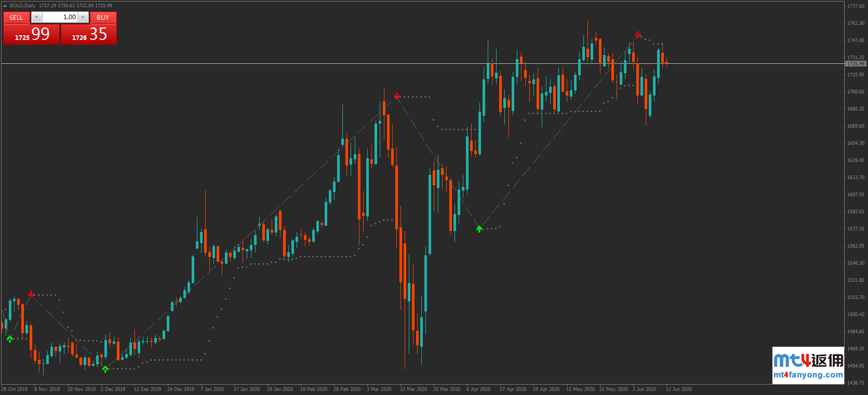Decrease trade volume with the down arrow
The width and height of the screenshot is (868, 395).
(x=36, y=17)
